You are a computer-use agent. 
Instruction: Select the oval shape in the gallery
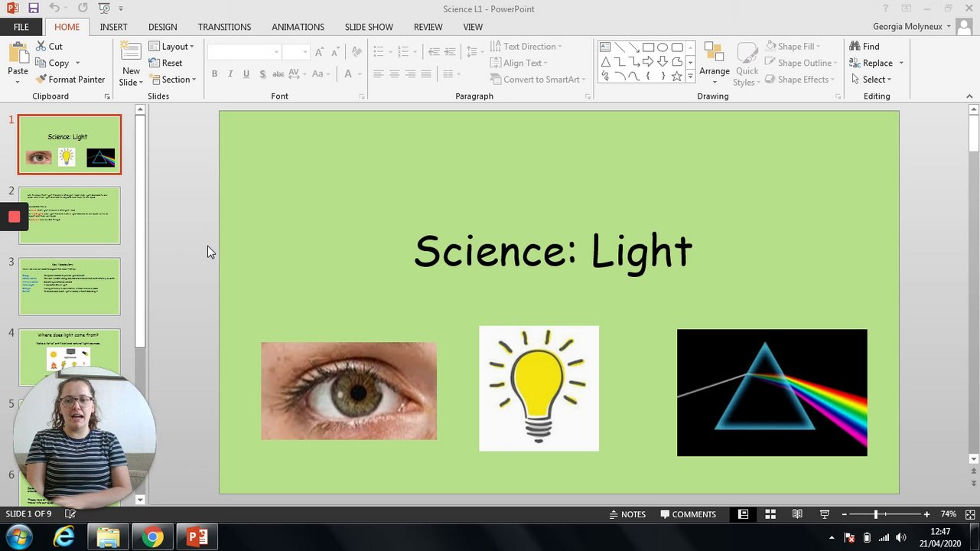[x=663, y=47]
